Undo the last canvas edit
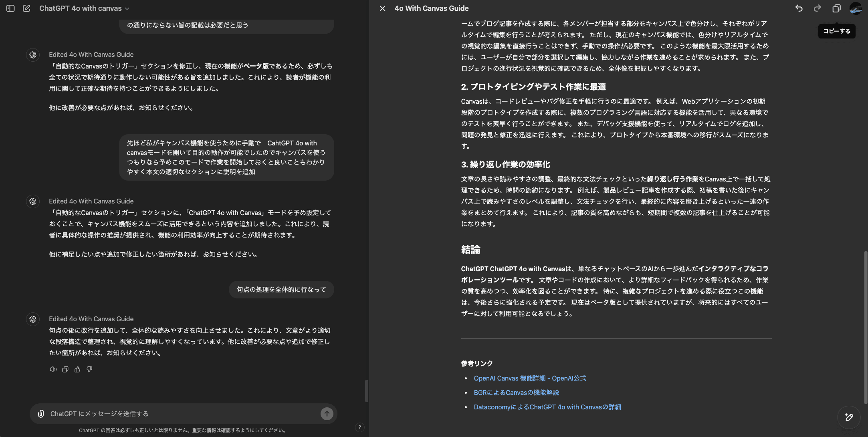Screen dimensions: 868x437 799,8
